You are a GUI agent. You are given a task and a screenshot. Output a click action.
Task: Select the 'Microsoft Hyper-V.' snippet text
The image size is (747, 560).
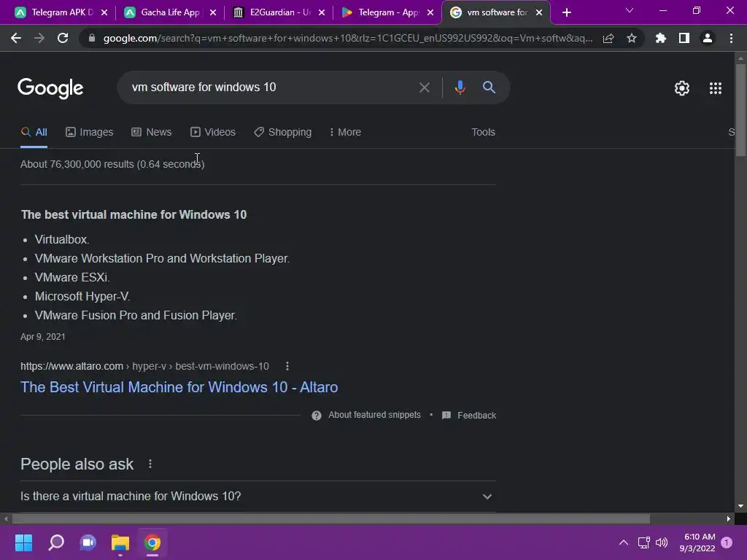point(82,297)
